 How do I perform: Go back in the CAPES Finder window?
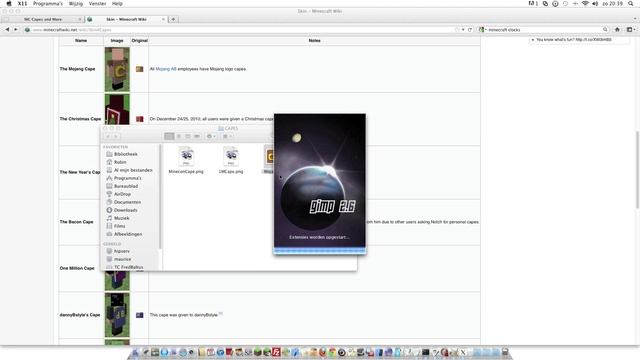click(108, 136)
